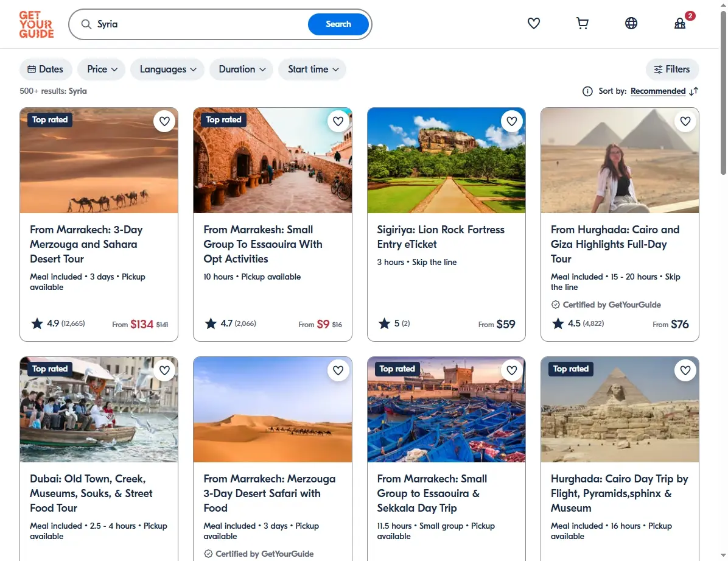
Task: Click the sort direction arrows icon
Action: click(x=694, y=91)
